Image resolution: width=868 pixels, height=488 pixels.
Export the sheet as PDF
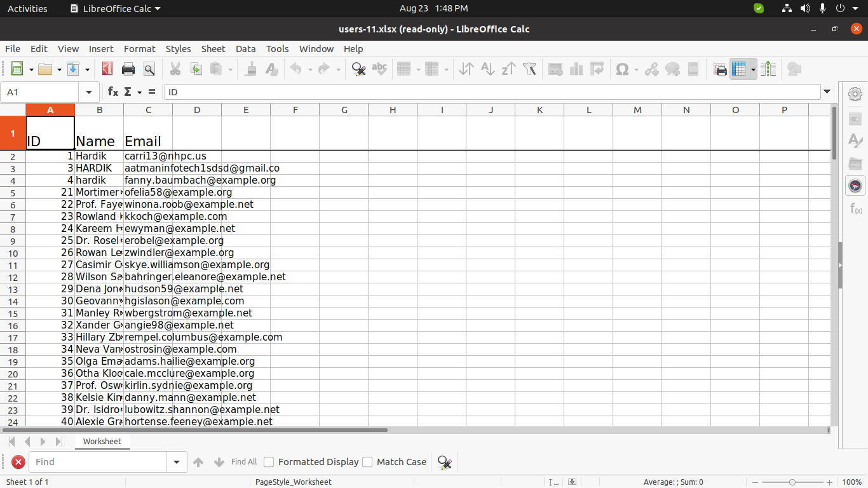pyautogui.click(x=107, y=69)
